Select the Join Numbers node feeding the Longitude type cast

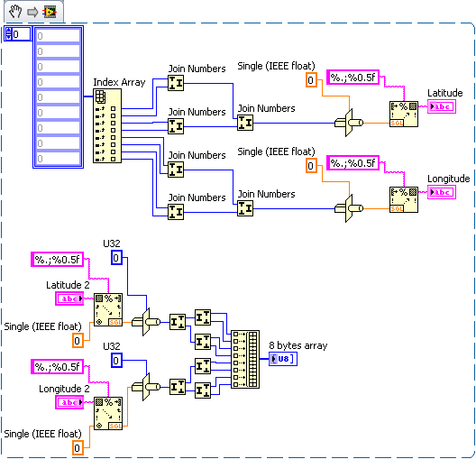pyautogui.click(x=245, y=208)
